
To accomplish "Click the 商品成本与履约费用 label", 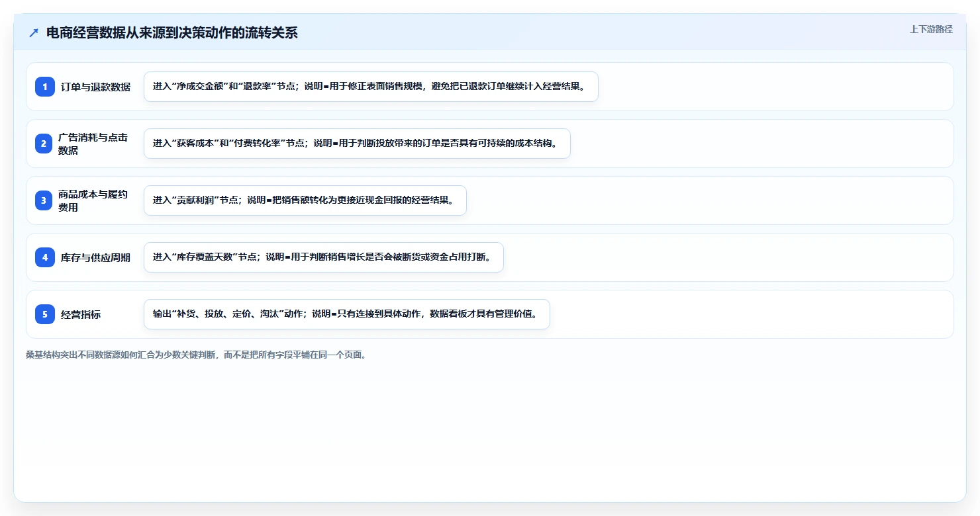I will 93,200.
